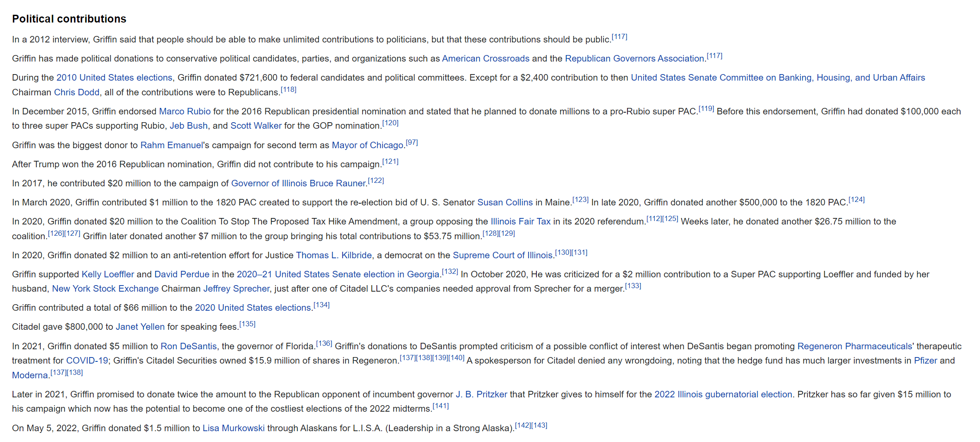Jump to citation [133]

point(633,286)
